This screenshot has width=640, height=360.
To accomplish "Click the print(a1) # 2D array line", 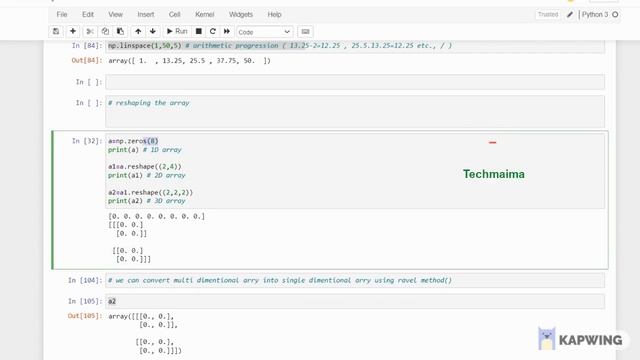I will click(x=147, y=175).
